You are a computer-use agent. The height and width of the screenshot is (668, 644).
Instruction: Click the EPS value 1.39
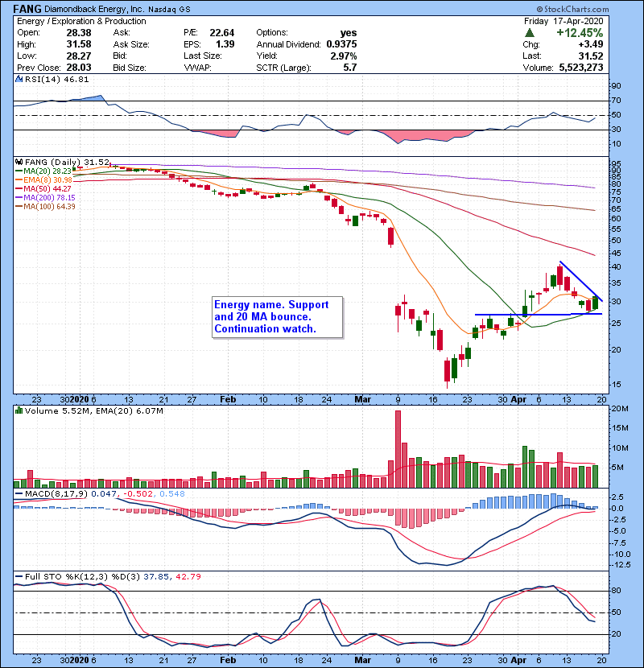(225, 44)
